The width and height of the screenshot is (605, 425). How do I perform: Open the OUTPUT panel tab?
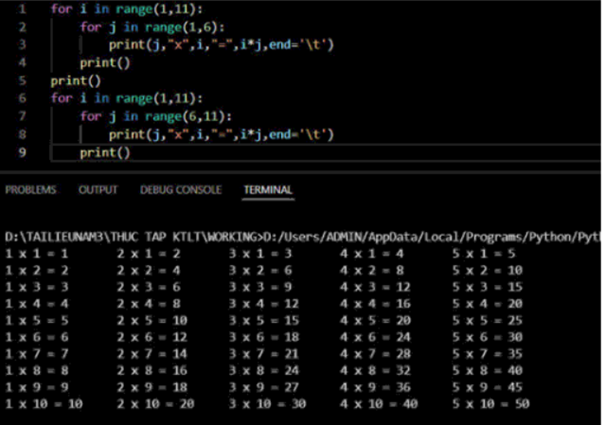pyautogui.click(x=98, y=190)
